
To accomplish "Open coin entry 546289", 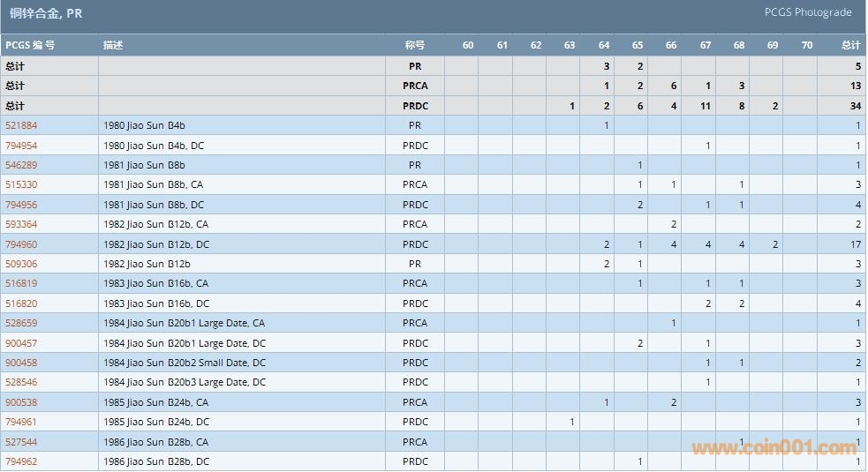I will 21,165.
